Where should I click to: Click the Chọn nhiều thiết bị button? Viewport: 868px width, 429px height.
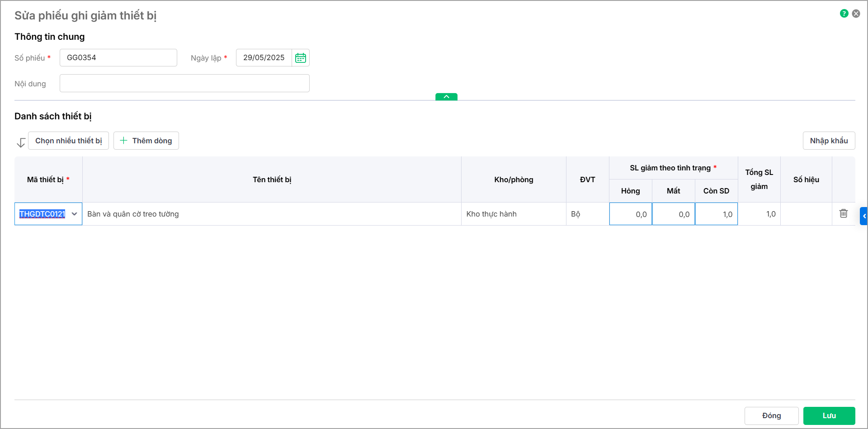[x=69, y=141]
